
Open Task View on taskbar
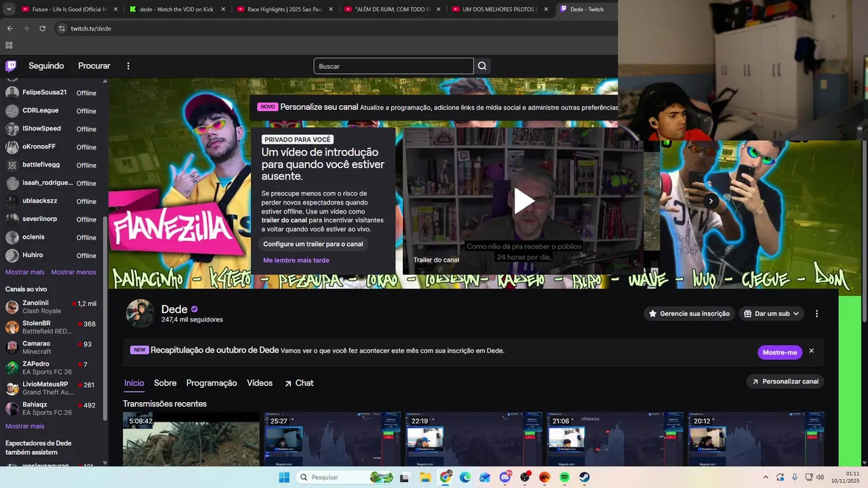(405, 477)
